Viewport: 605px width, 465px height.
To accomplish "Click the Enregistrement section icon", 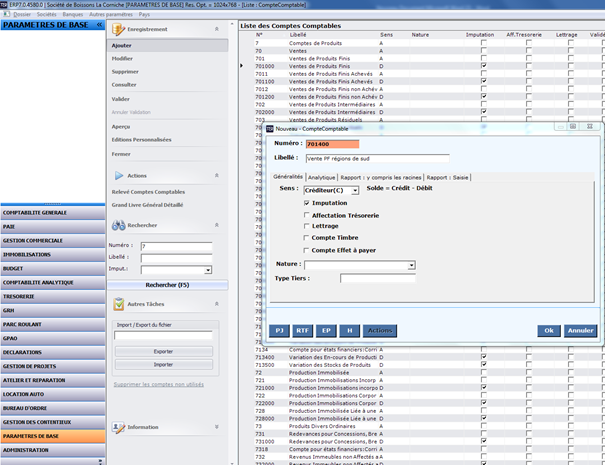I will [118, 29].
